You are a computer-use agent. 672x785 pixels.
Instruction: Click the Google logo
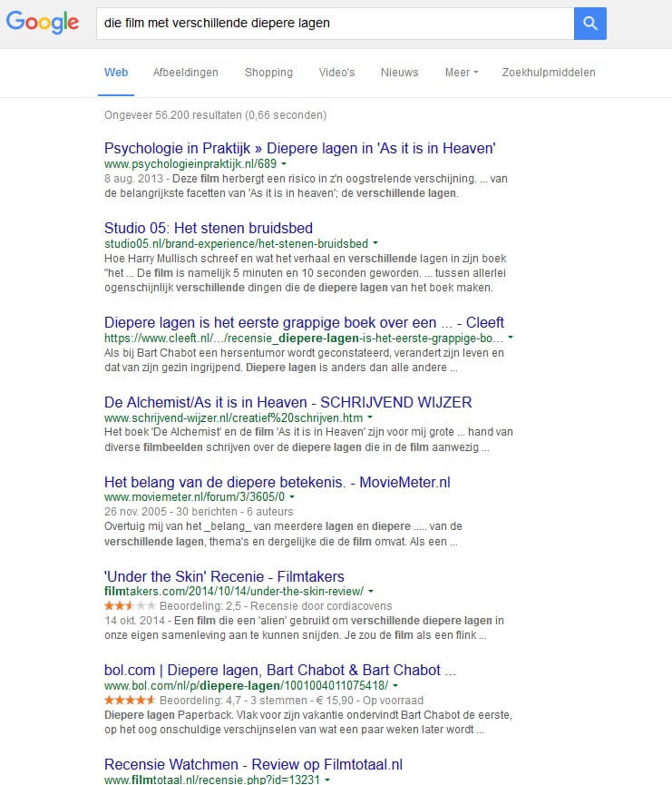tap(43, 24)
